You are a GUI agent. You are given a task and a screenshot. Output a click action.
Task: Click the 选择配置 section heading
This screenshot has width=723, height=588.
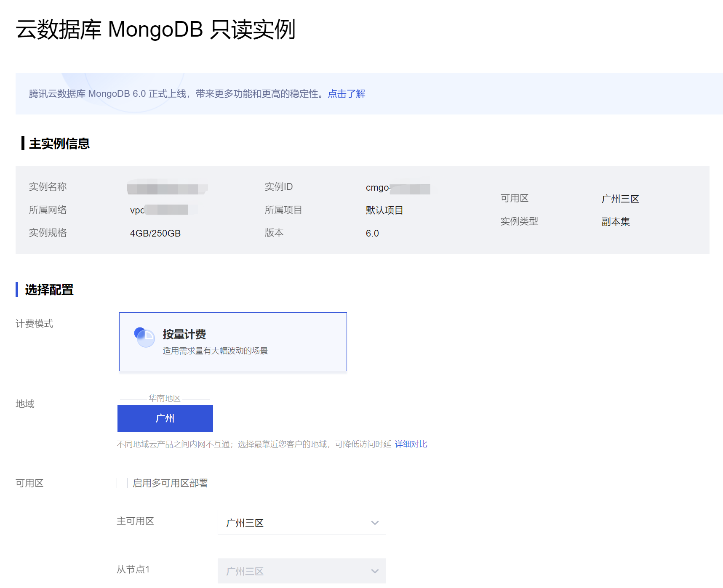tap(49, 290)
